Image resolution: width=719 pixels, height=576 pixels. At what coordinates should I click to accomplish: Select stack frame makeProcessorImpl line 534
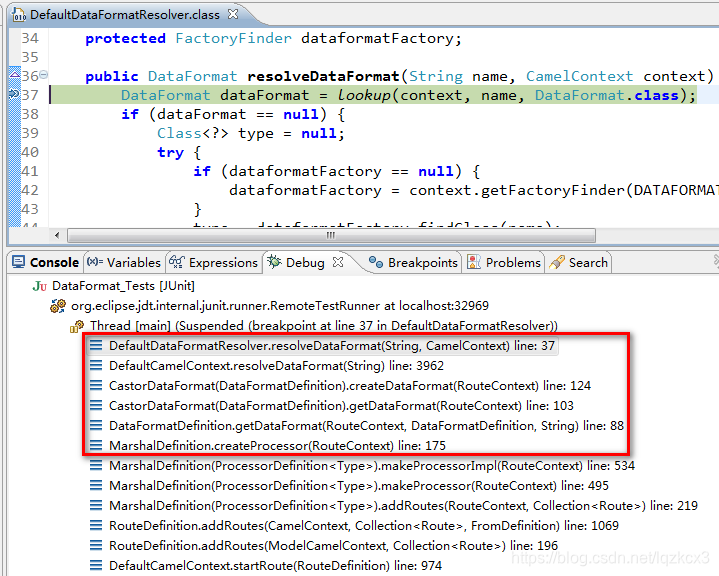point(372,465)
